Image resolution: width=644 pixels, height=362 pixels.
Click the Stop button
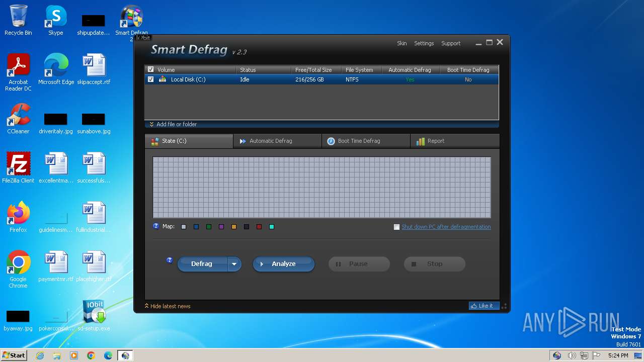coord(435,264)
